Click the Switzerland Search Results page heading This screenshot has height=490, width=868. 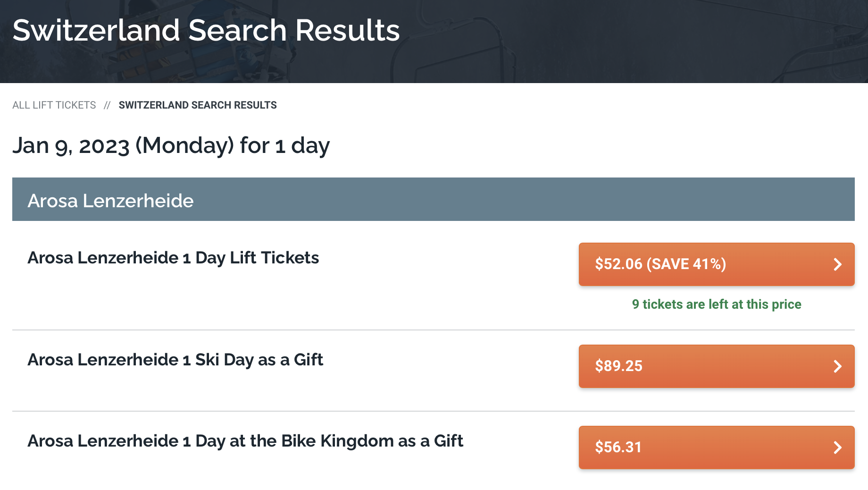[206, 30]
